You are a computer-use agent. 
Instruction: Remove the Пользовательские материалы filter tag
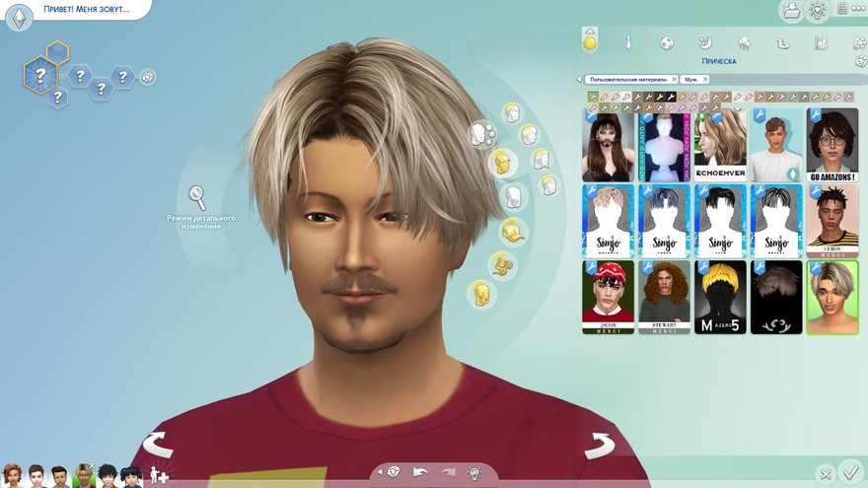tap(674, 79)
